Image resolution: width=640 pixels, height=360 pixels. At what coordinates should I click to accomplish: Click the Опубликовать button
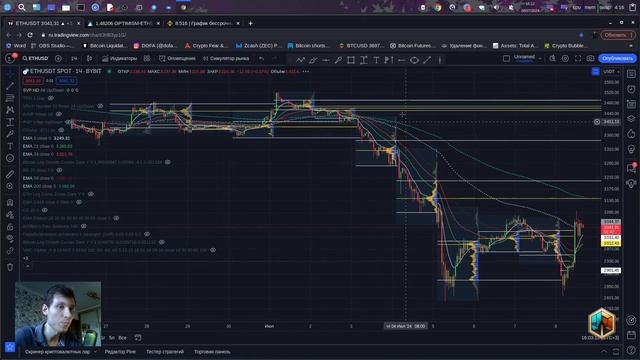(617, 59)
